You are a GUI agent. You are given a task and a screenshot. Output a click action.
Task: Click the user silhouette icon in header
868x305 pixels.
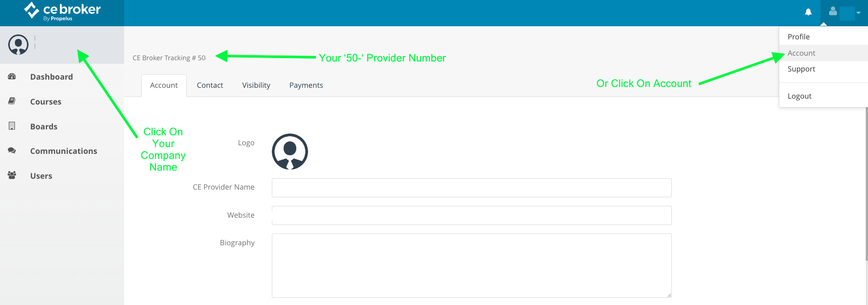(833, 11)
